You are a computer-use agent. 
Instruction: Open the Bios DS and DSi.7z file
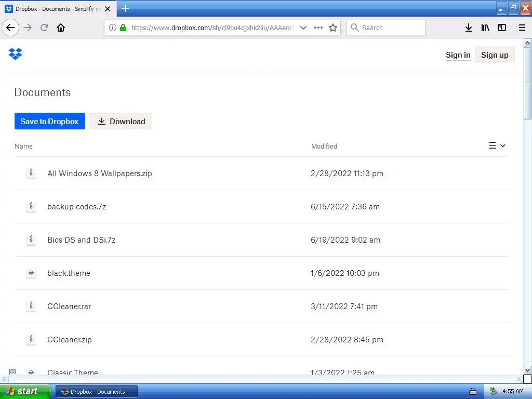[82, 240]
